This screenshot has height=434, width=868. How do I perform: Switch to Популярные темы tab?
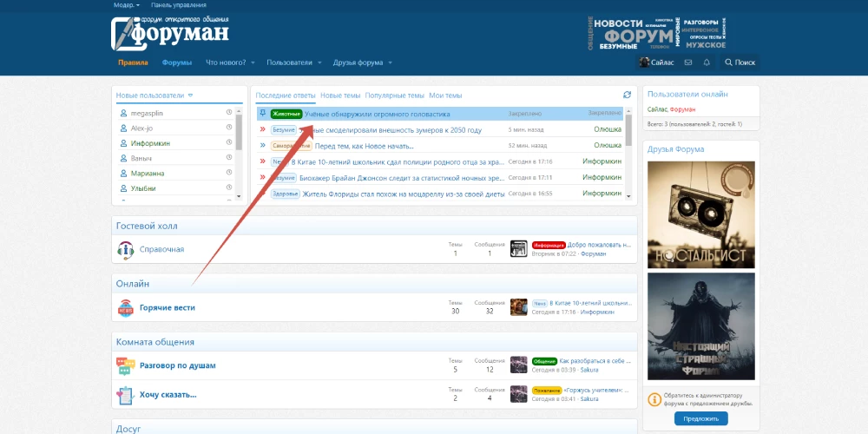(395, 95)
